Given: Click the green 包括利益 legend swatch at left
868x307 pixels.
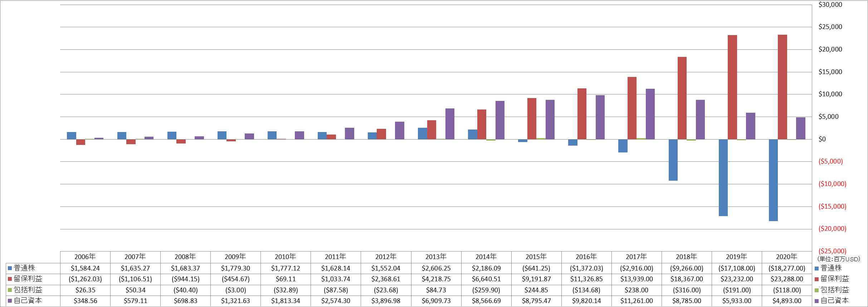Looking at the screenshot, I should point(10,290).
